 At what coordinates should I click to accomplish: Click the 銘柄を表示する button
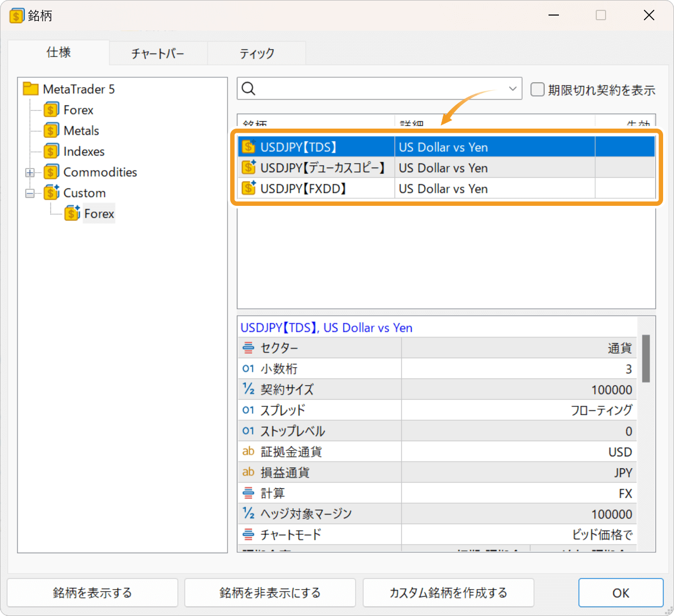point(92,593)
